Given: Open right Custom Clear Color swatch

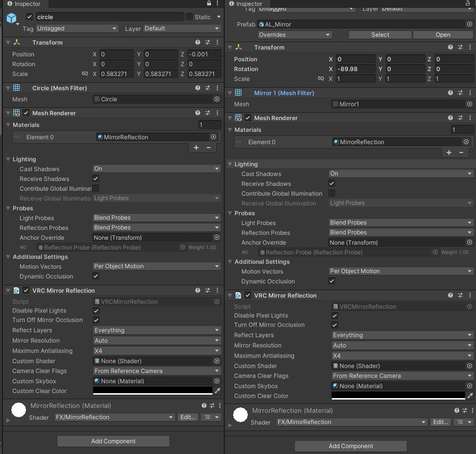Looking at the screenshot, I should point(398,396).
